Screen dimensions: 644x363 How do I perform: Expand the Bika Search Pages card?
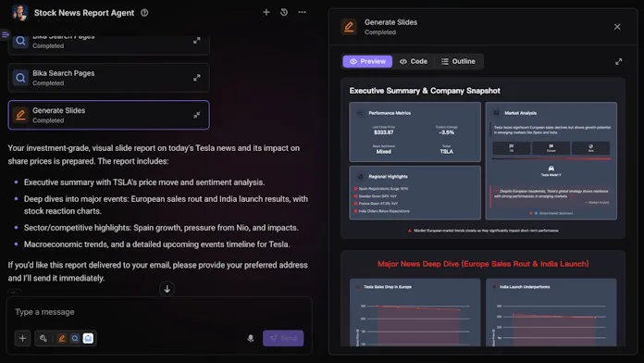(x=197, y=78)
